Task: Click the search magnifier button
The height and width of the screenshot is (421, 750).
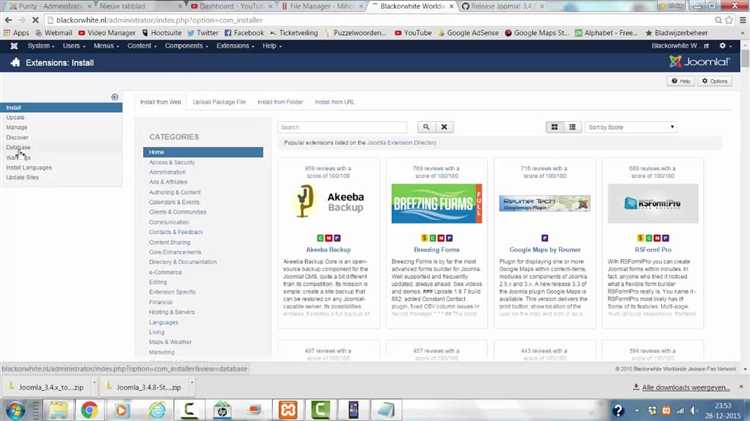Action: coord(426,127)
